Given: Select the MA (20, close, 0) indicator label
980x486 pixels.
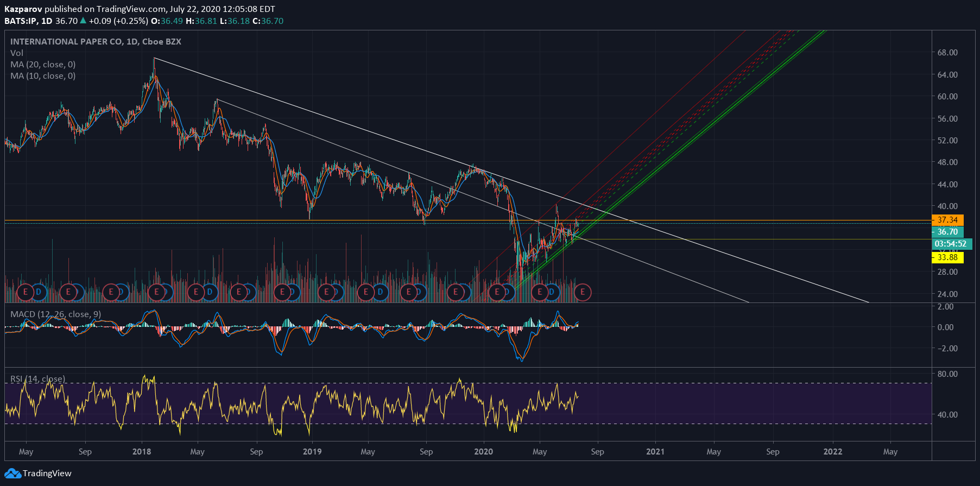Looking at the screenshot, I should click(43, 64).
